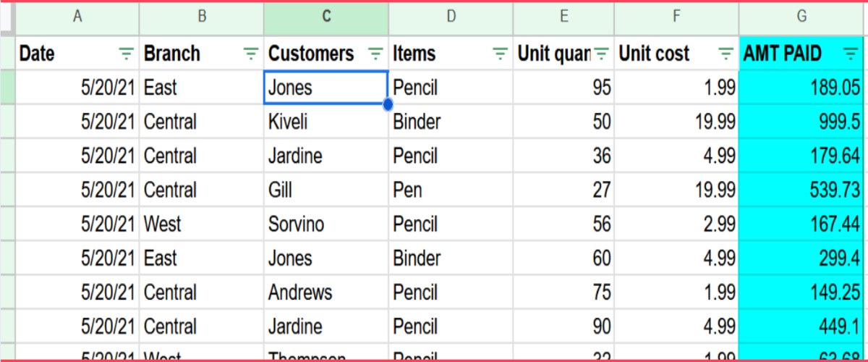Open the Branch column filter icon
This screenshot has height=362, width=868.
coord(251,54)
